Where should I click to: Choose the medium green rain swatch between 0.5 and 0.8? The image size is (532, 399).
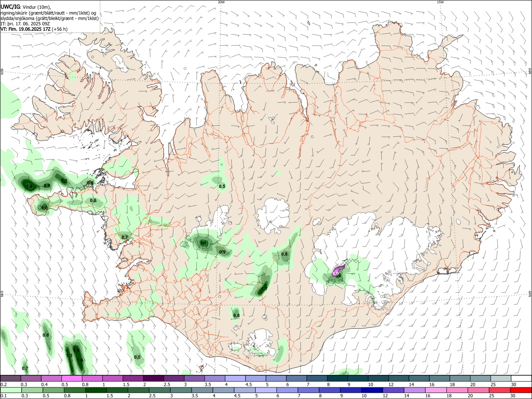coord(53,390)
